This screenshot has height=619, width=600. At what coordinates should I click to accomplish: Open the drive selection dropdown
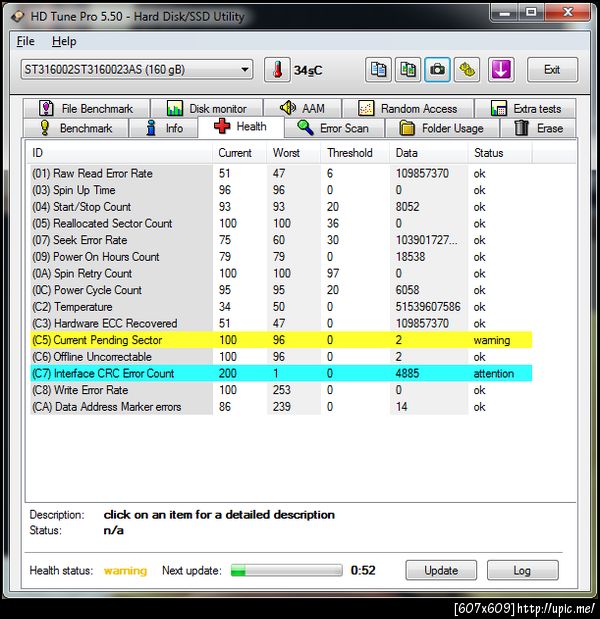pyautogui.click(x=137, y=70)
